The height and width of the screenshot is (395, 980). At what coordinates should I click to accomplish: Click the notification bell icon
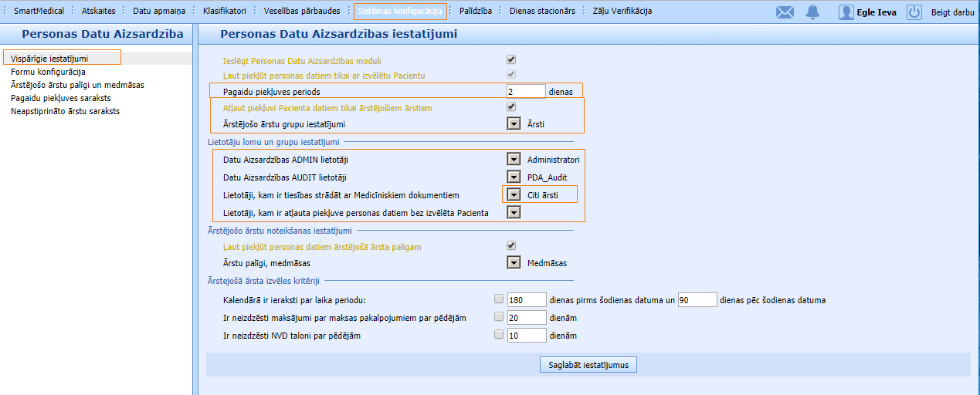(812, 12)
